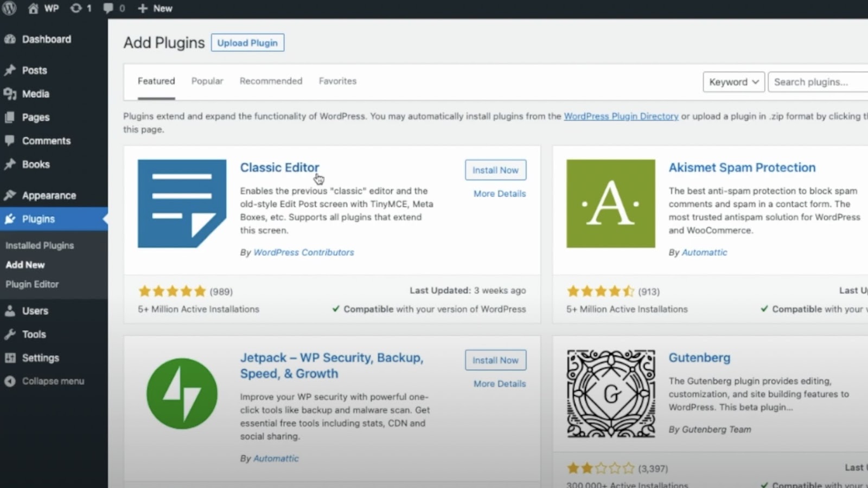Open the updates icon in admin bar
The width and height of the screenshot is (868, 488).
click(76, 8)
